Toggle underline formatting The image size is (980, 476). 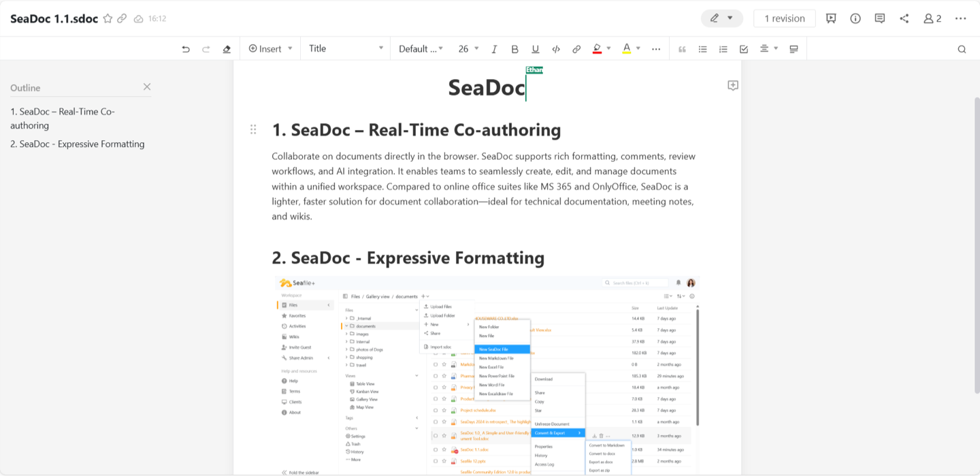pyautogui.click(x=536, y=49)
